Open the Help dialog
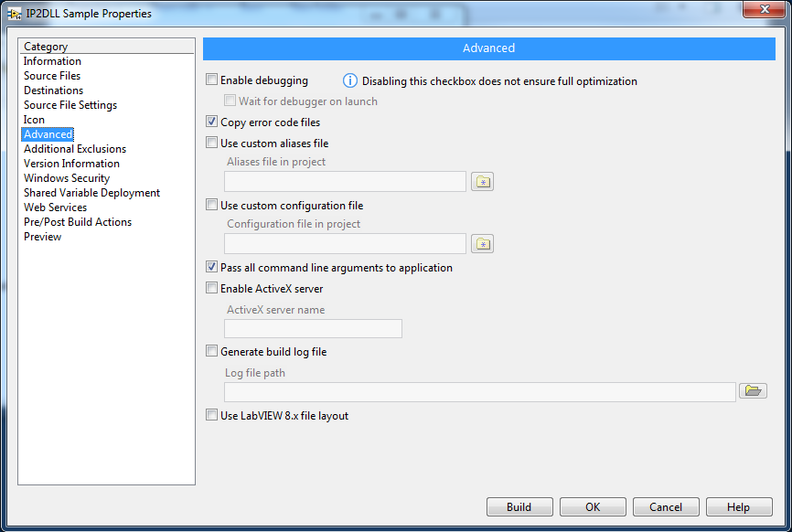Viewport: 792px width, 532px height. (739, 506)
